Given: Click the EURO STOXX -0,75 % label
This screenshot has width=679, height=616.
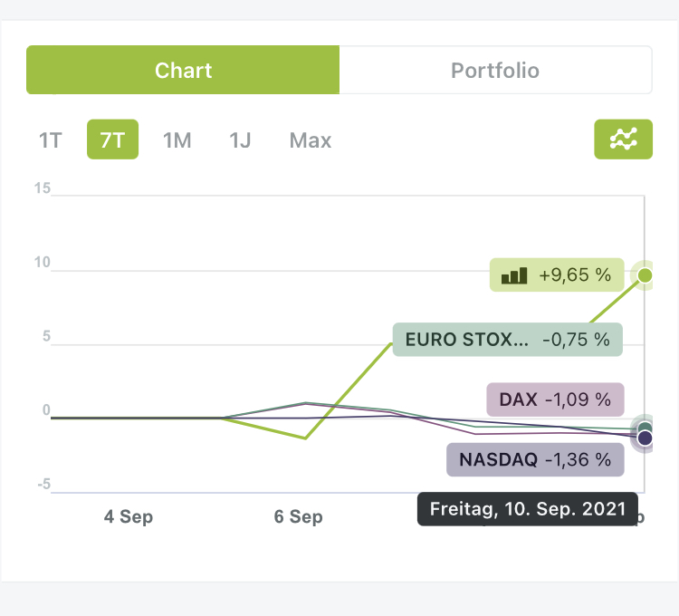Looking at the screenshot, I should [x=507, y=340].
